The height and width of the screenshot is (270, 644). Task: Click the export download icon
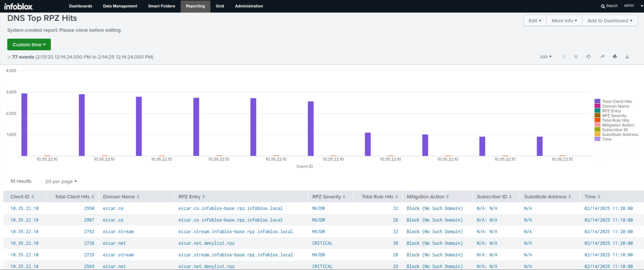tap(627, 57)
